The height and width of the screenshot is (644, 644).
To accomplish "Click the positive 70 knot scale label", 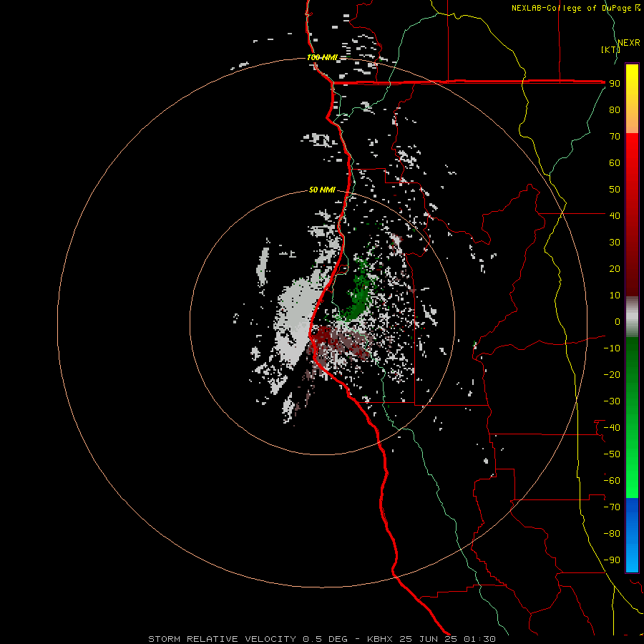I will [x=615, y=137].
